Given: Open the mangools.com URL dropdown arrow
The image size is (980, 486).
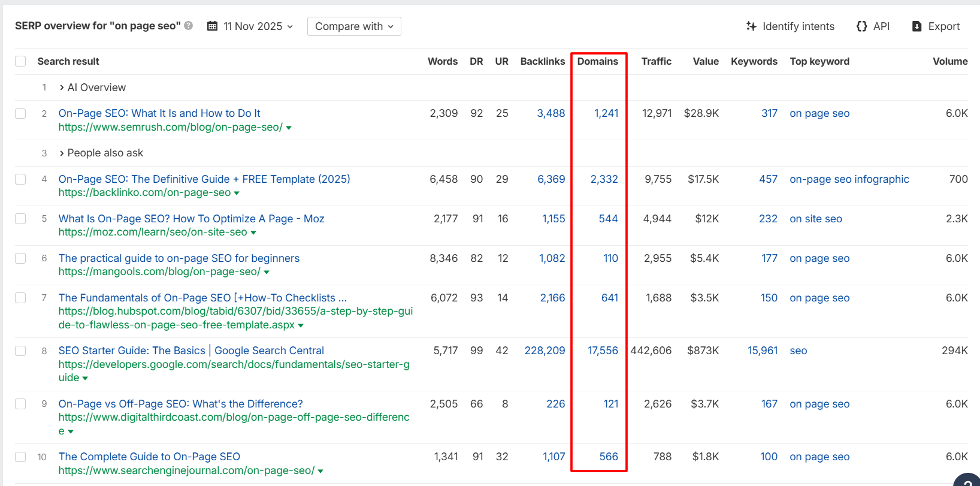Looking at the screenshot, I should 267,272.
